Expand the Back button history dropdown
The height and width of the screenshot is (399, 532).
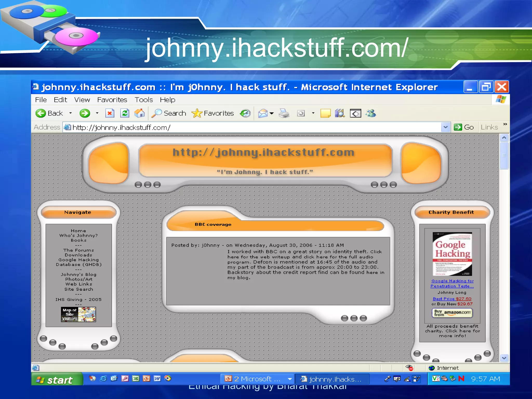coord(70,113)
